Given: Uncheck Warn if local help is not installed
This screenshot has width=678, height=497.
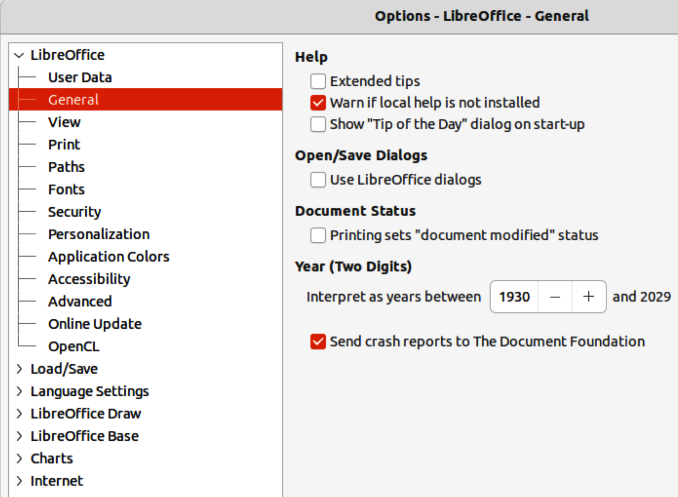Looking at the screenshot, I should click(x=318, y=103).
